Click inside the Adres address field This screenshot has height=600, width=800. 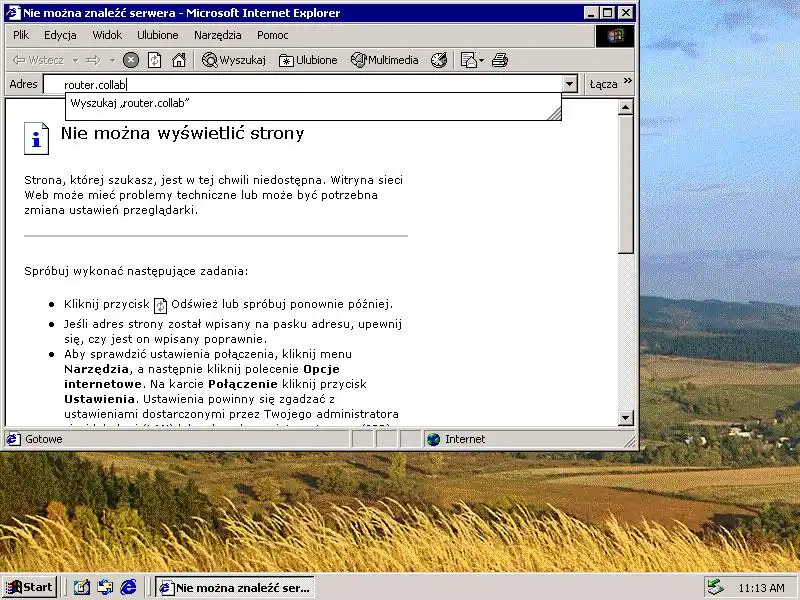(304, 84)
